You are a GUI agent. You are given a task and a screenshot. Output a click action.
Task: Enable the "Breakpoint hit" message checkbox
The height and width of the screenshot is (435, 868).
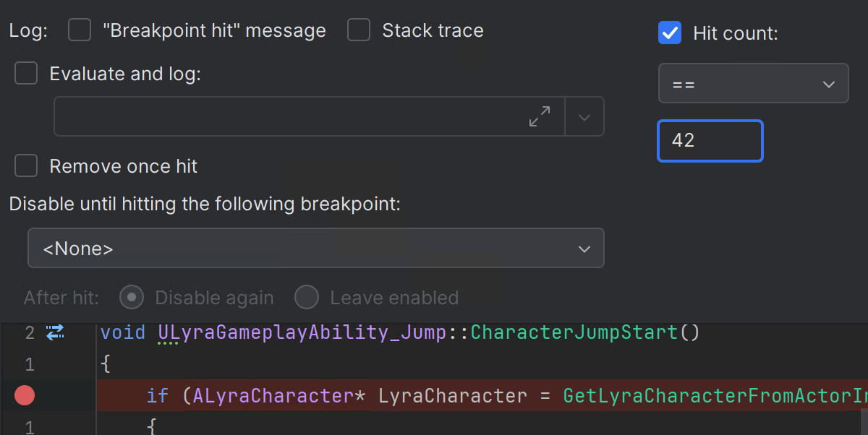point(80,30)
